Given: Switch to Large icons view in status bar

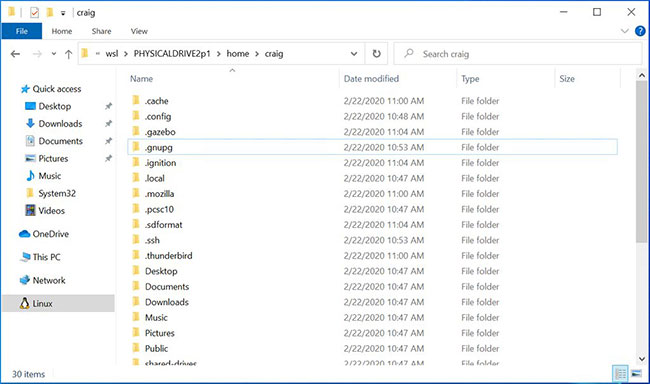Looking at the screenshot, I should click(x=637, y=374).
